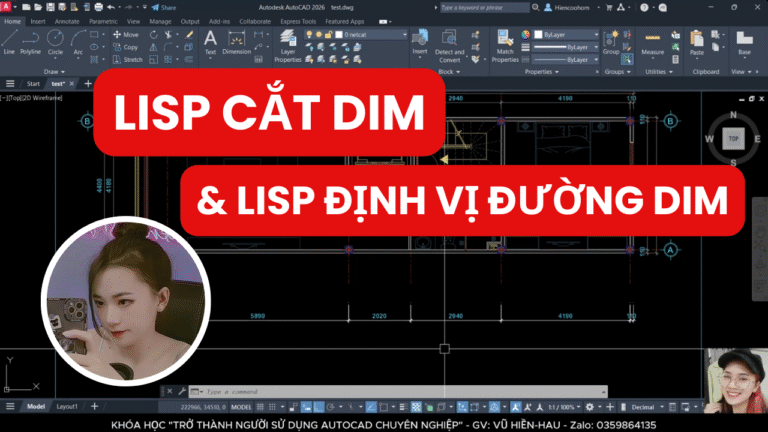The height and width of the screenshot is (432, 768).
Task: Select the Line tool
Action: (x=9, y=39)
